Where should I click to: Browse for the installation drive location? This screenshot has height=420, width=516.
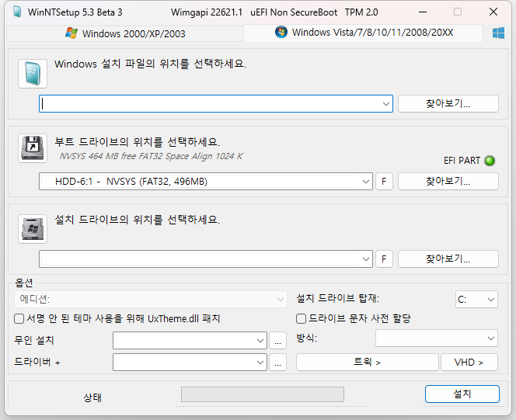pos(448,259)
